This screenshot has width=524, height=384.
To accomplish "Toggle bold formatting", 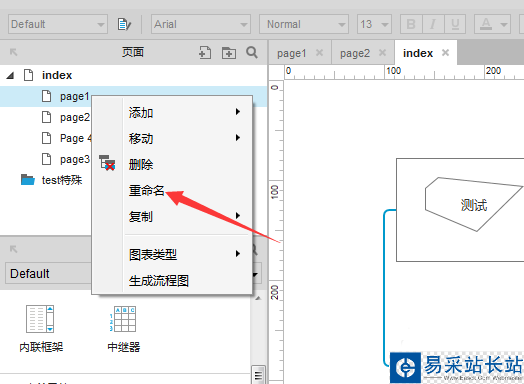I will point(411,24).
